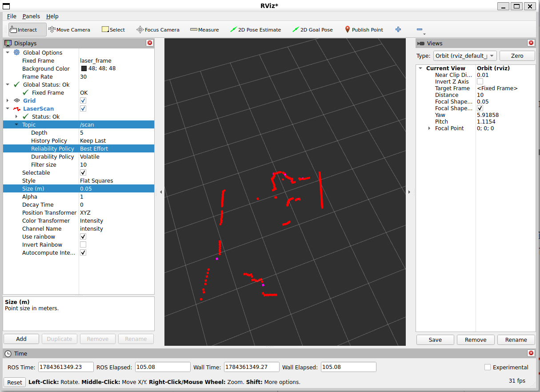This screenshot has height=392, width=540.
Task: Open the view Type dropdown
Action: point(465,56)
